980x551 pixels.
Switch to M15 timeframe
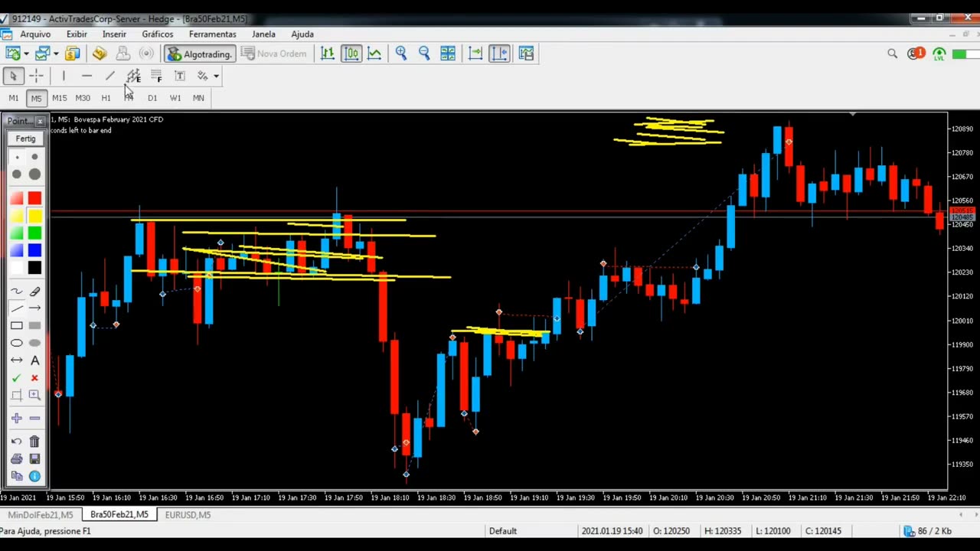(x=60, y=98)
